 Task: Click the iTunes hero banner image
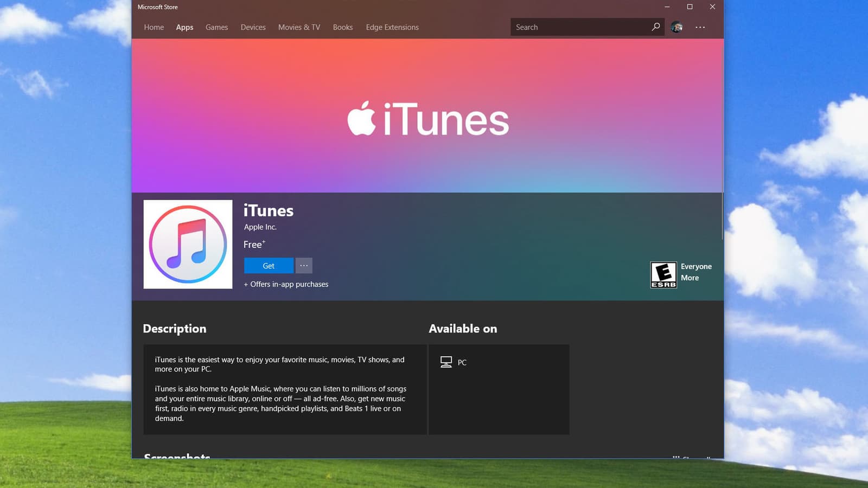click(x=427, y=115)
